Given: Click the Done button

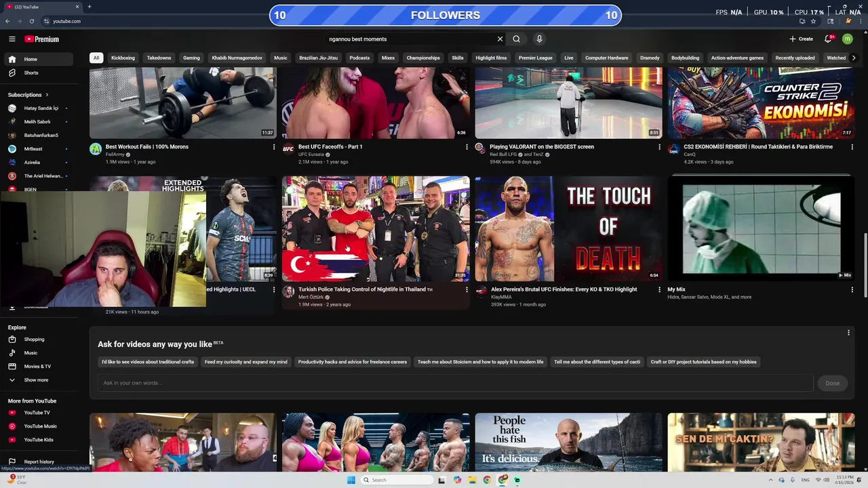Looking at the screenshot, I should tap(833, 383).
